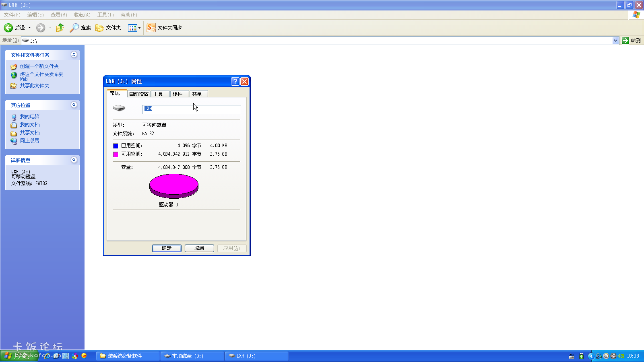Close the LXH (J:) properties dialog
This screenshot has width=644, height=362.
click(244, 81)
